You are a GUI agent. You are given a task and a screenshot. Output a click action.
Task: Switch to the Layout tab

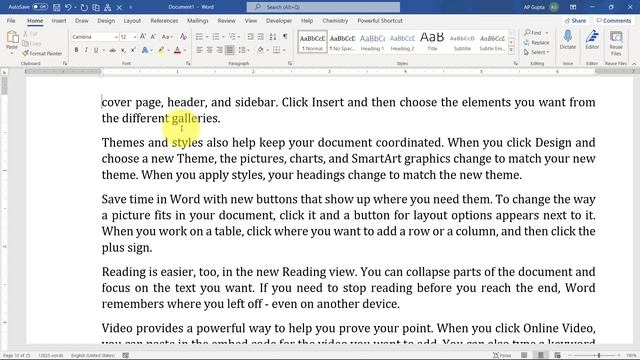coord(132,20)
